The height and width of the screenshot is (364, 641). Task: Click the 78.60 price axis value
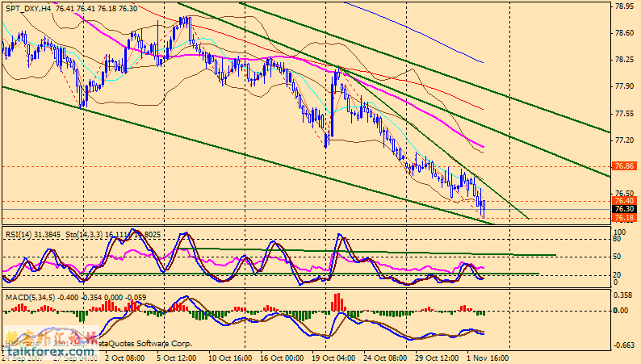coord(624,33)
